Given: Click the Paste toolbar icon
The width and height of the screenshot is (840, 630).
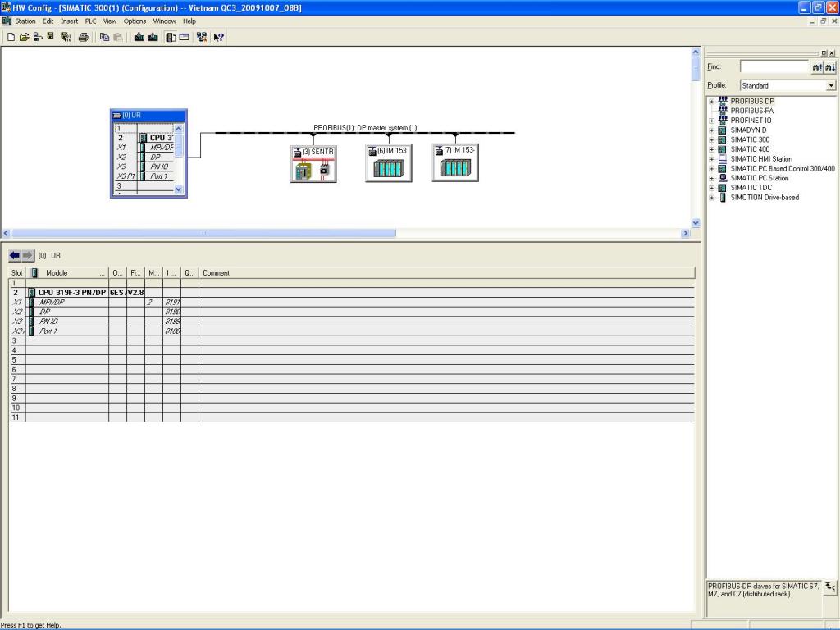Looking at the screenshot, I should click(x=118, y=37).
